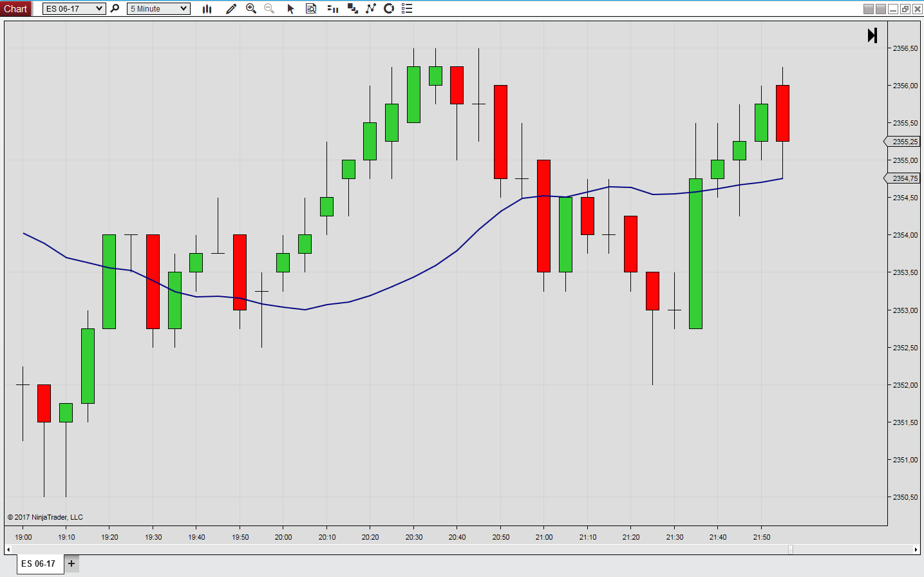Image resolution: width=924 pixels, height=577 pixels.
Task: Open the ES 06-17 instrument dropdown
Action: coord(74,8)
